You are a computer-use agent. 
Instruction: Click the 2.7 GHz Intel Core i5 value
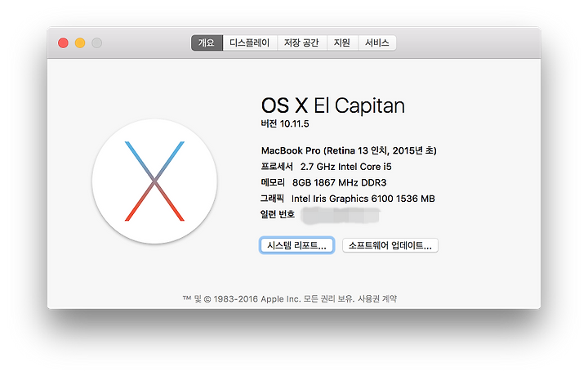click(345, 167)
